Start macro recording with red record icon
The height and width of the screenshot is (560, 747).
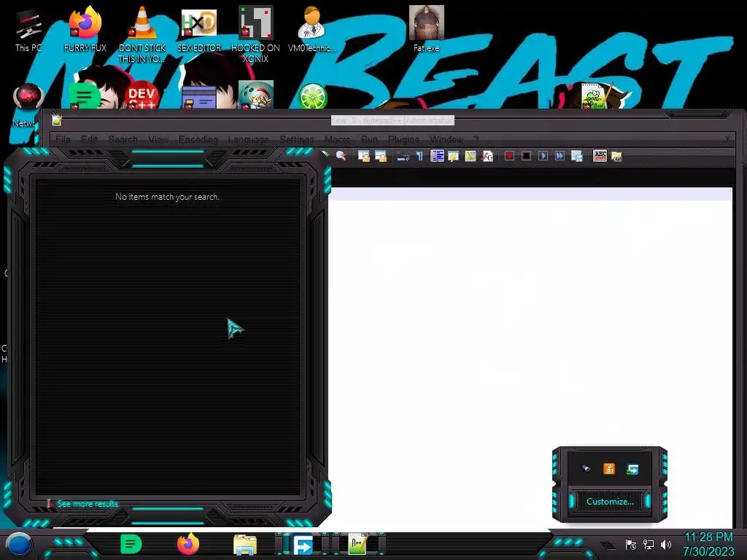click(509, 156)
